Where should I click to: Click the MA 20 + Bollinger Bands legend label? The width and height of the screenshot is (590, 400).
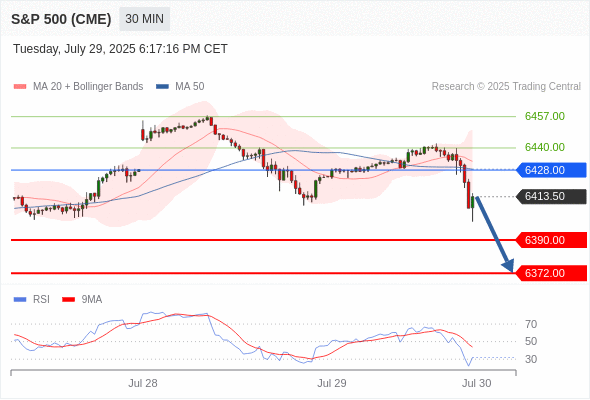tap(88, 87)
